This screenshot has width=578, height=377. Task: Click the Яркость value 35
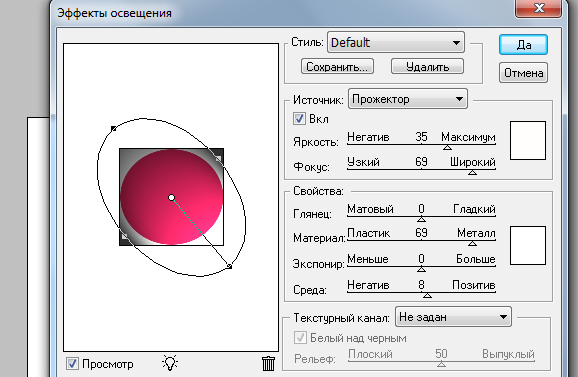pos(421,137)
